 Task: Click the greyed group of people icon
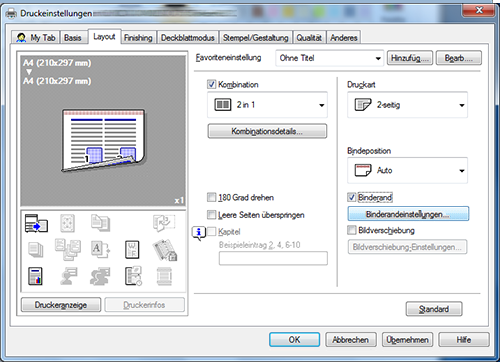(x=100, y=276)
